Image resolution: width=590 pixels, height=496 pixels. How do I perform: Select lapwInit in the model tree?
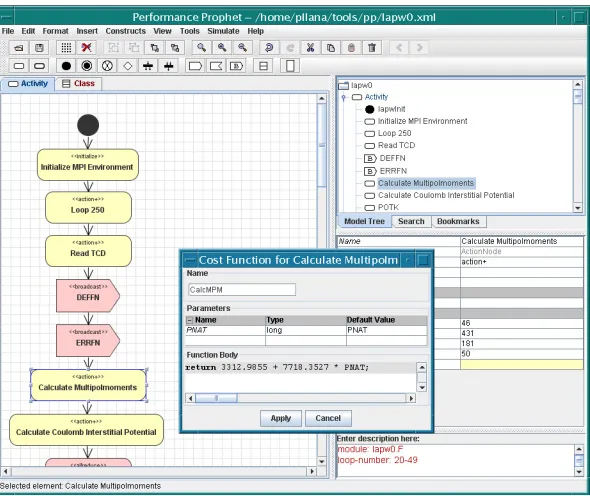tap(391, 109)
